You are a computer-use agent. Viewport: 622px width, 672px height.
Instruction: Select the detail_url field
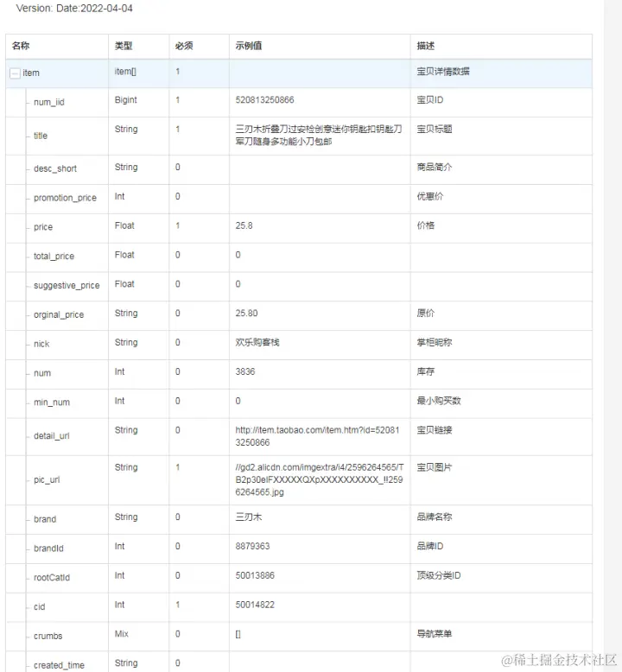[x=52, y=436]
